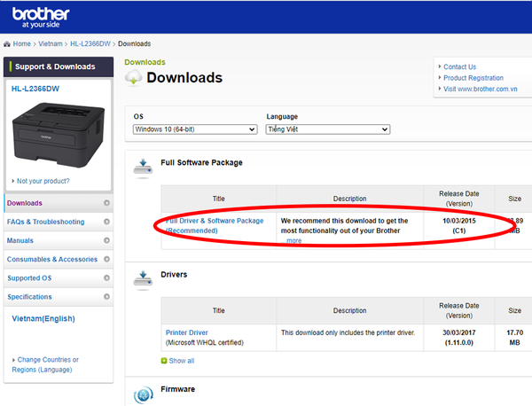The height and width of the screenshot is (406, 532).
Task: Open Change Countries or Regions link
Action: 45,364
